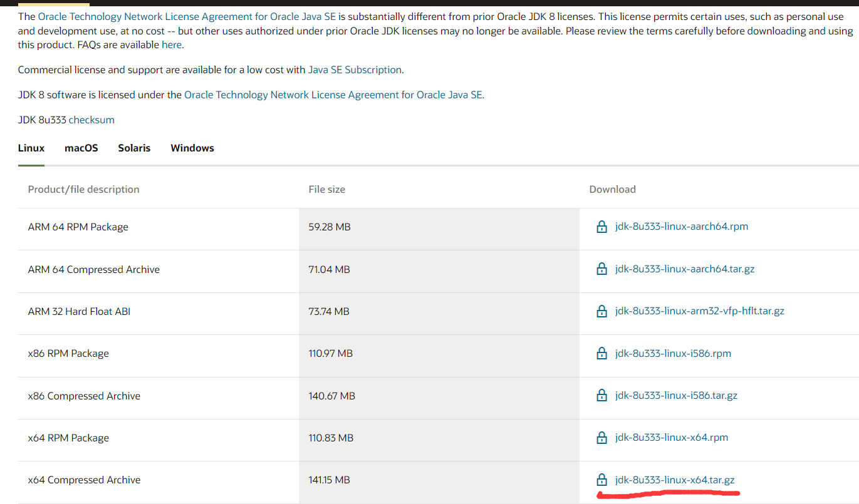Open the JDK 8u333 checksum link
The width and height of the screenshot is (859, 504).
coord(91,120)
